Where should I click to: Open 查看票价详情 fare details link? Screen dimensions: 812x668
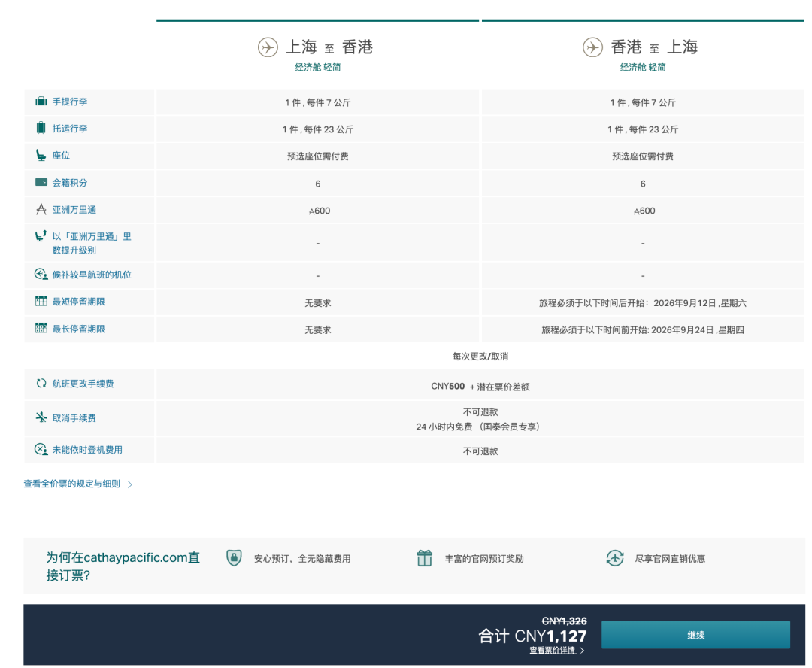point(552,651)
